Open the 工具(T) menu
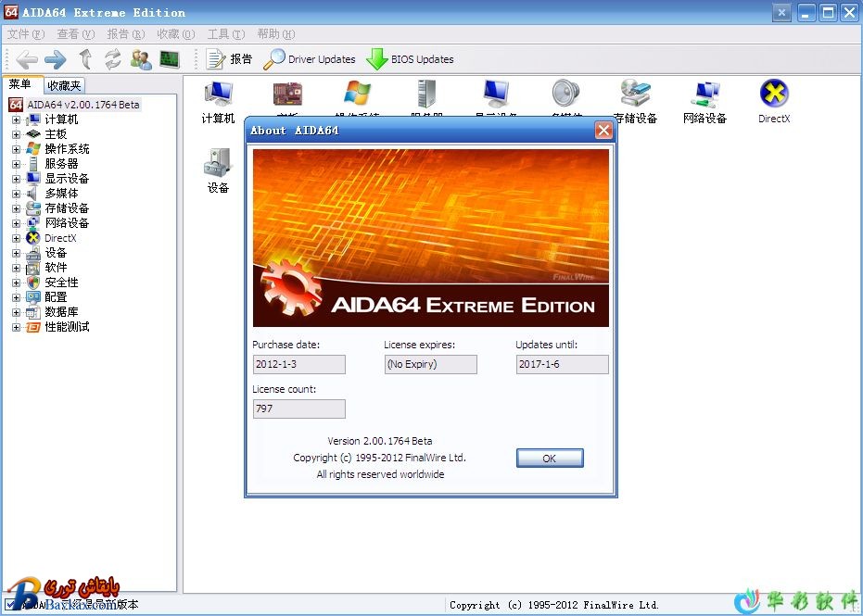This screenshot has width=863, height=616. (225, 34)
